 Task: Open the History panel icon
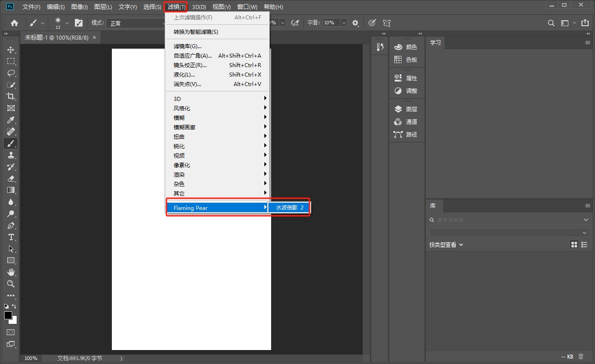[380, 47]
